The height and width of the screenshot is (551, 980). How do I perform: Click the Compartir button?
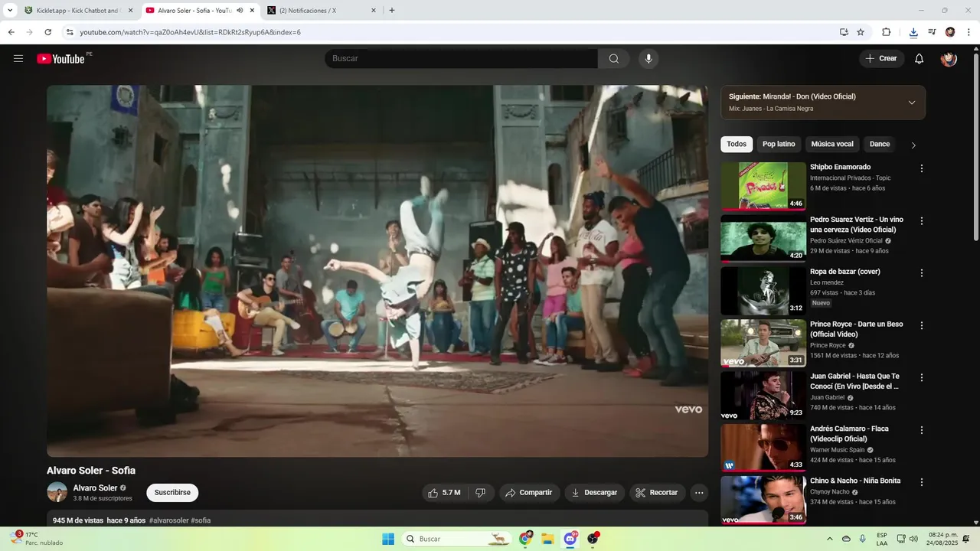click(x=530, y=493)
